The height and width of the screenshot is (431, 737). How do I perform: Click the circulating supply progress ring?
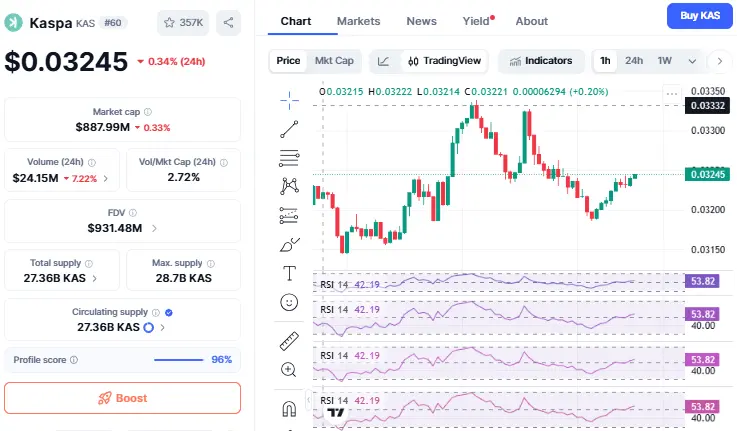pos(149,328)
